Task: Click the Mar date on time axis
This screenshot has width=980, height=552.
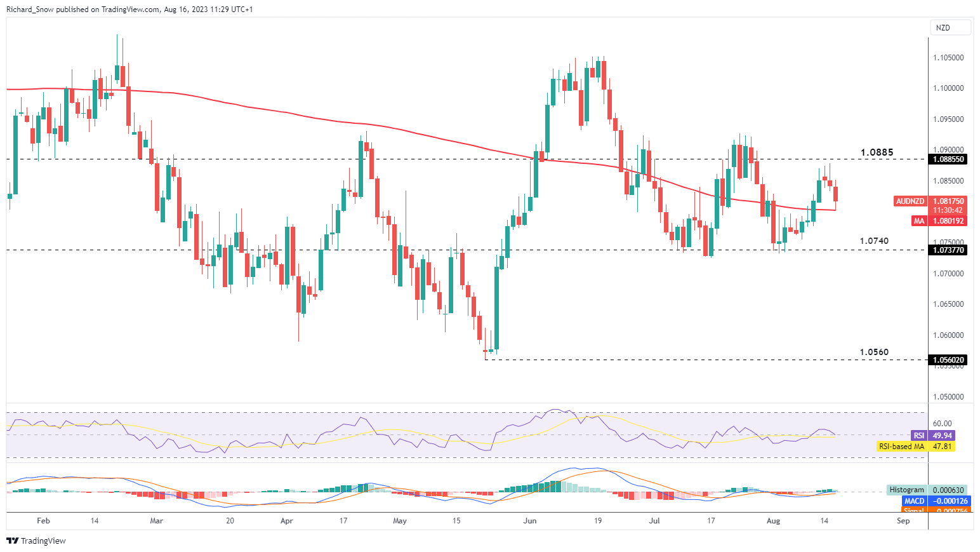Action: [156, 521]
